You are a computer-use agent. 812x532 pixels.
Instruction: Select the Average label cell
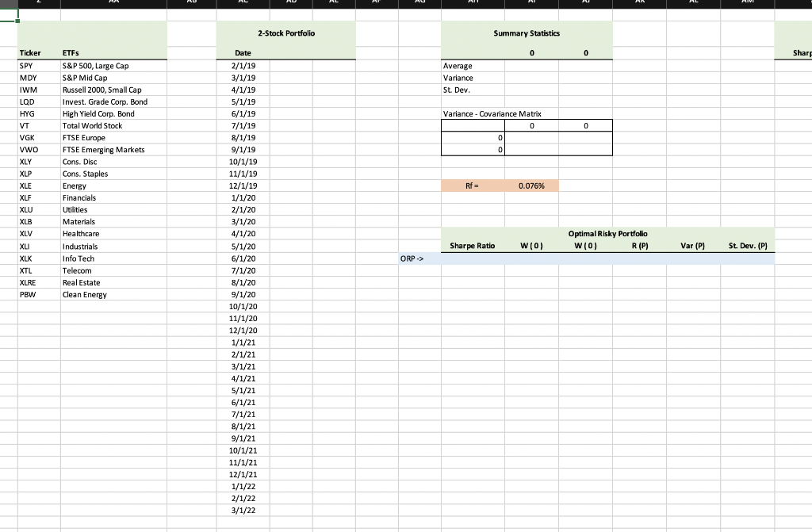(458, 66)
